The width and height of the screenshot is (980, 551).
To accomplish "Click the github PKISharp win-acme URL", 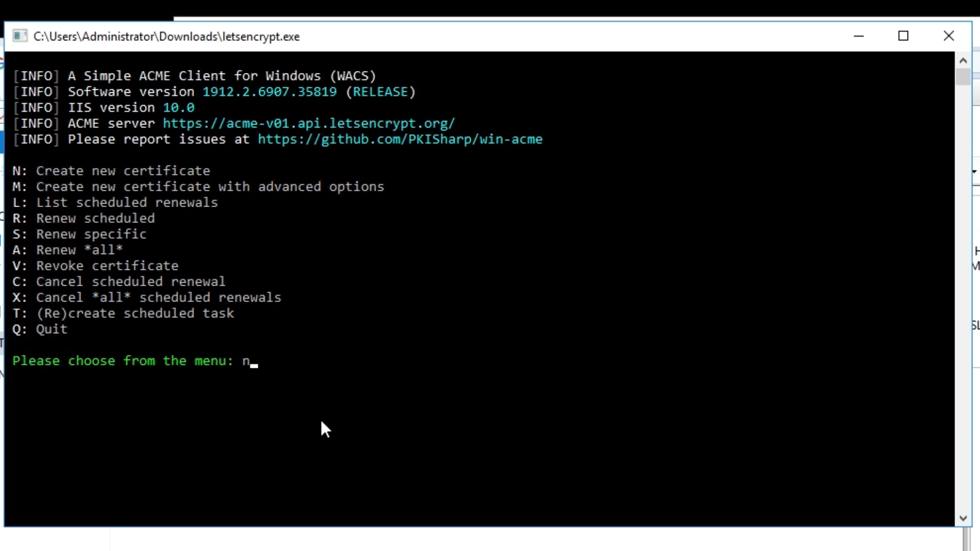I will pyautogui.click(x=400, y=139).
